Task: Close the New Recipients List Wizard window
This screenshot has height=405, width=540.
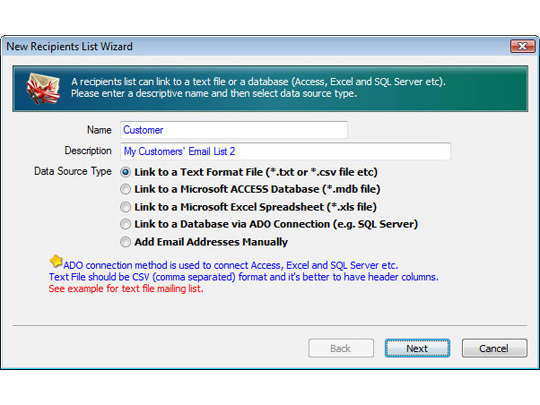Action: pyautogui.click(x=522, y=46)
